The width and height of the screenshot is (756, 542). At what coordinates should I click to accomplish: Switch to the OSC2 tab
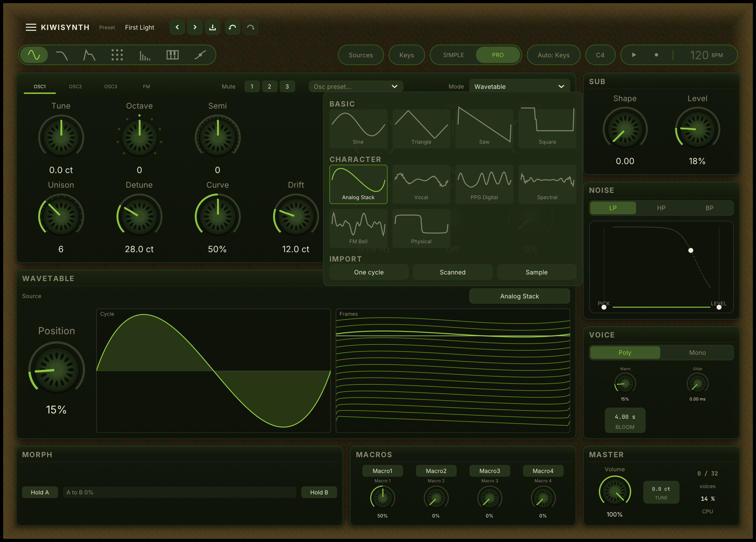(x=75, y=86)
